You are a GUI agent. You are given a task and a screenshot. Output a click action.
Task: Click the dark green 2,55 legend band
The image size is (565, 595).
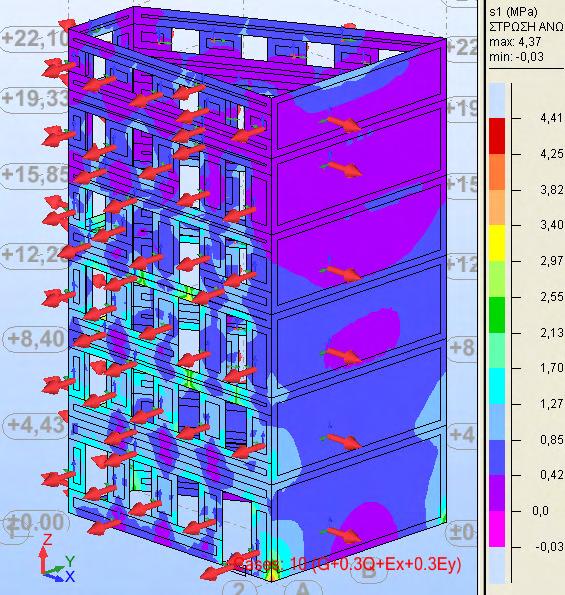(x=497, y=315)
